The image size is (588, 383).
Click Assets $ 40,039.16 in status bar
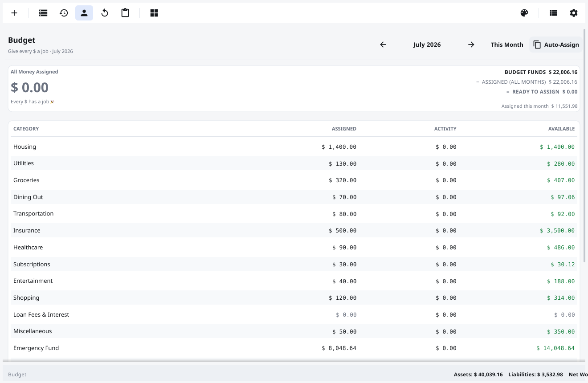click(x=478, y=375)
